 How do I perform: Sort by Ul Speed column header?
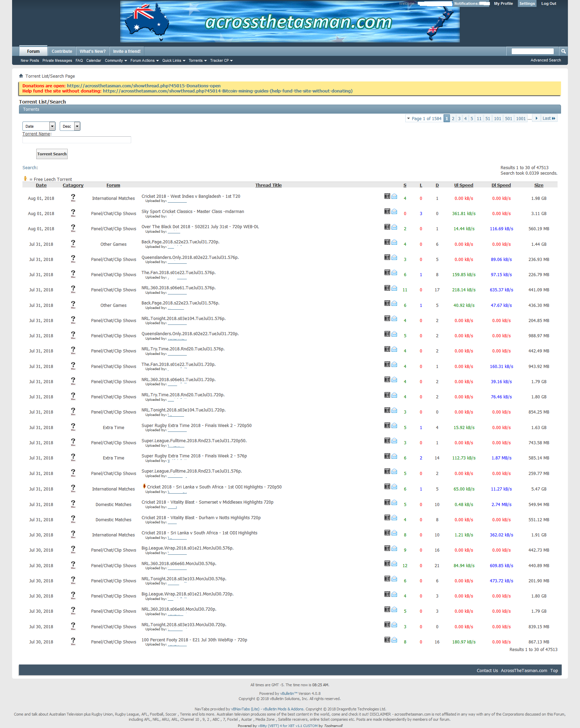tap(464, 185)
